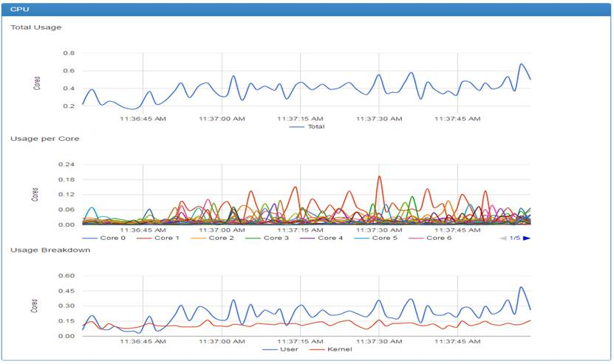Click the 0.24 axis label in Usage per Core

pyautogui.click(x=66, y=165)
